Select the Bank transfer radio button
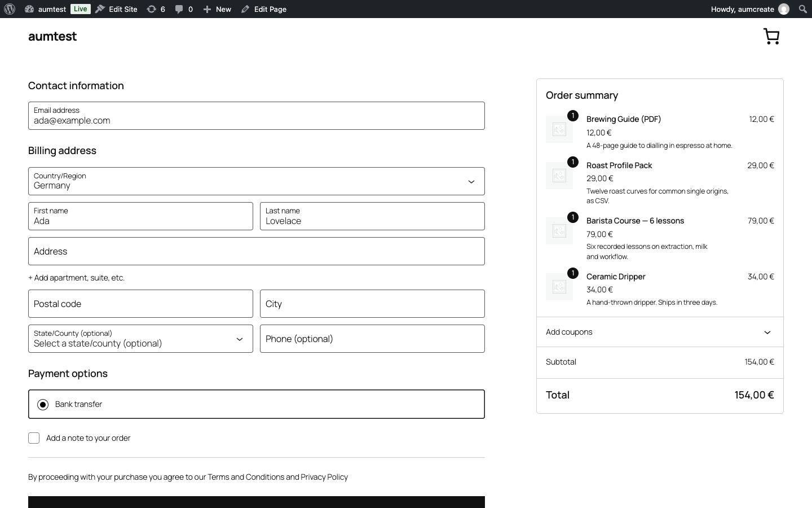Viewport: 812px width, 508px height. [x=43, y=405]
